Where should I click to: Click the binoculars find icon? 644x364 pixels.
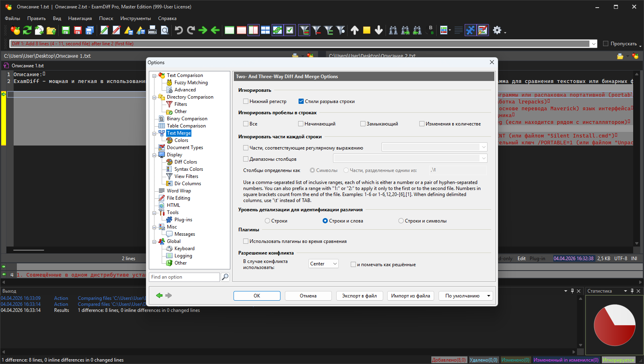click(x=393, y=30)
